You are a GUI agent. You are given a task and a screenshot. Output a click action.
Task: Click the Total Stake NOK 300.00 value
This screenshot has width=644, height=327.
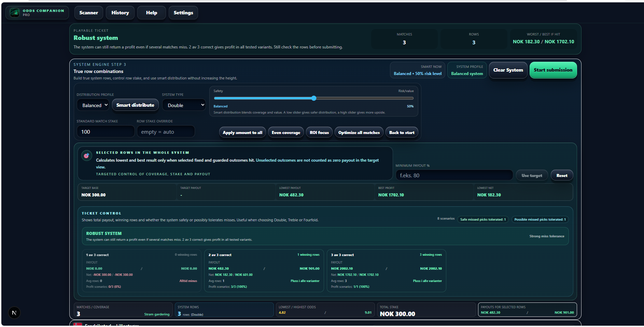397,314
